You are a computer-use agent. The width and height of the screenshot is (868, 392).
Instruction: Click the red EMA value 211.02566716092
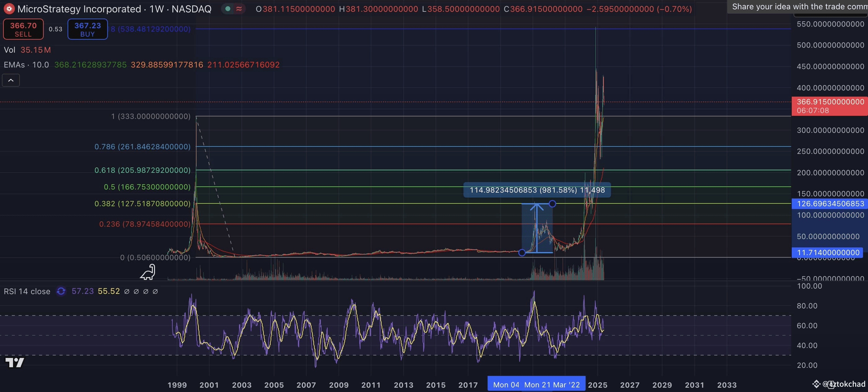coord(243,65)
